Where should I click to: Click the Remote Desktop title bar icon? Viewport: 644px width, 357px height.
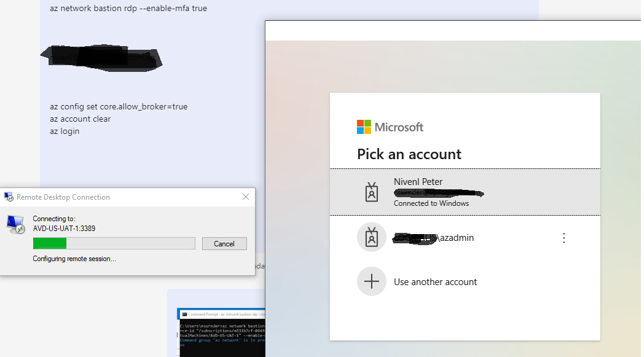(9, 197)
